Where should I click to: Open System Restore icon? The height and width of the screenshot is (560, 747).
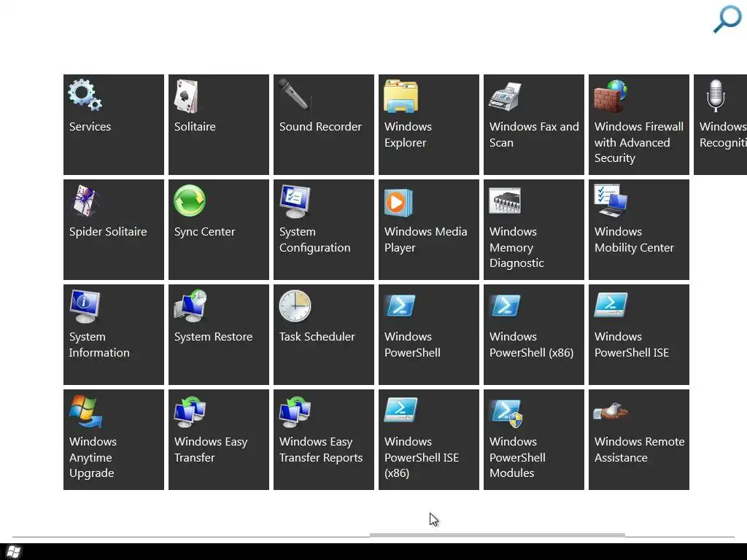pos(190,306)
